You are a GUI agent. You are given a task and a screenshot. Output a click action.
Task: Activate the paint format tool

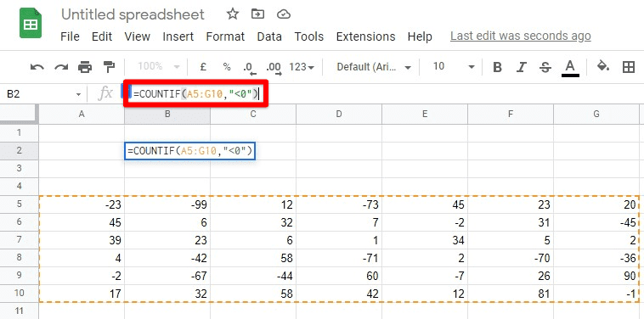click(x=109, y=67)
